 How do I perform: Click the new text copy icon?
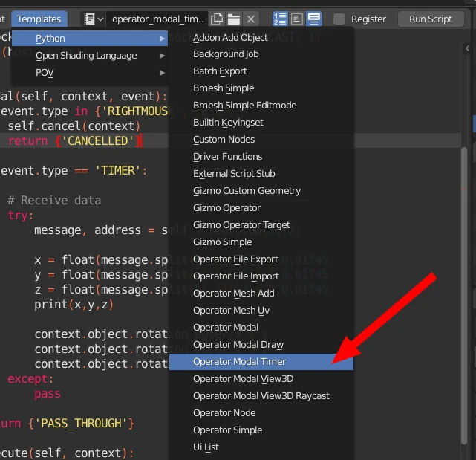click(x=217, y=19)
